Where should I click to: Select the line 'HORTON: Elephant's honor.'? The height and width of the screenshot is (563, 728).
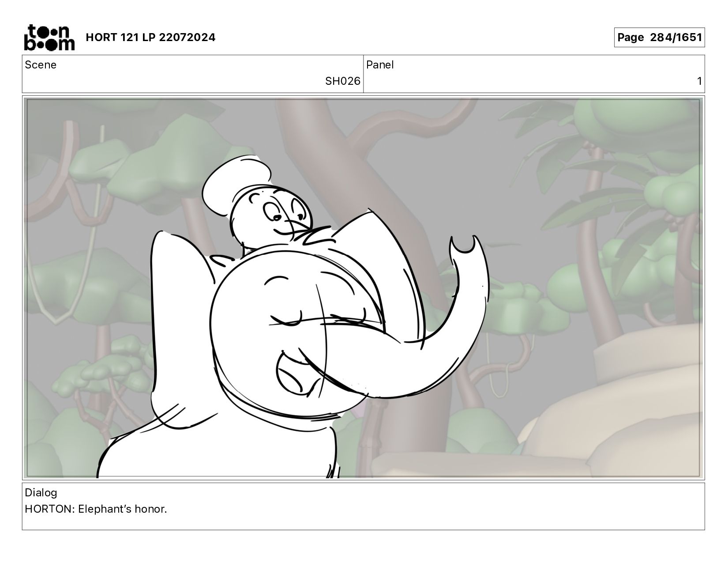[x=96, y=509]
